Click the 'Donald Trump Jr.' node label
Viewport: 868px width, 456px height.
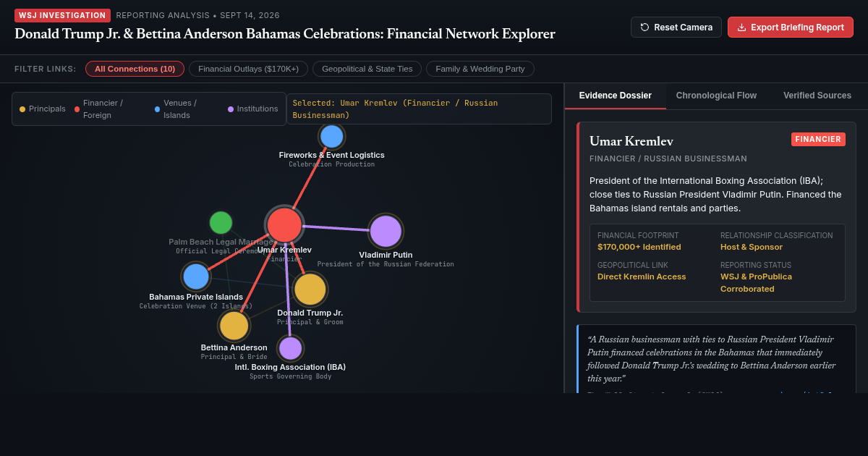click(x=310, y=313)
